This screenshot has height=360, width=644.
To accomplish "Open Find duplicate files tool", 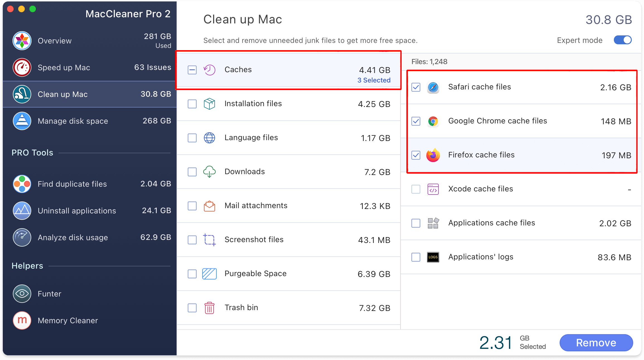I will [90, 184].
